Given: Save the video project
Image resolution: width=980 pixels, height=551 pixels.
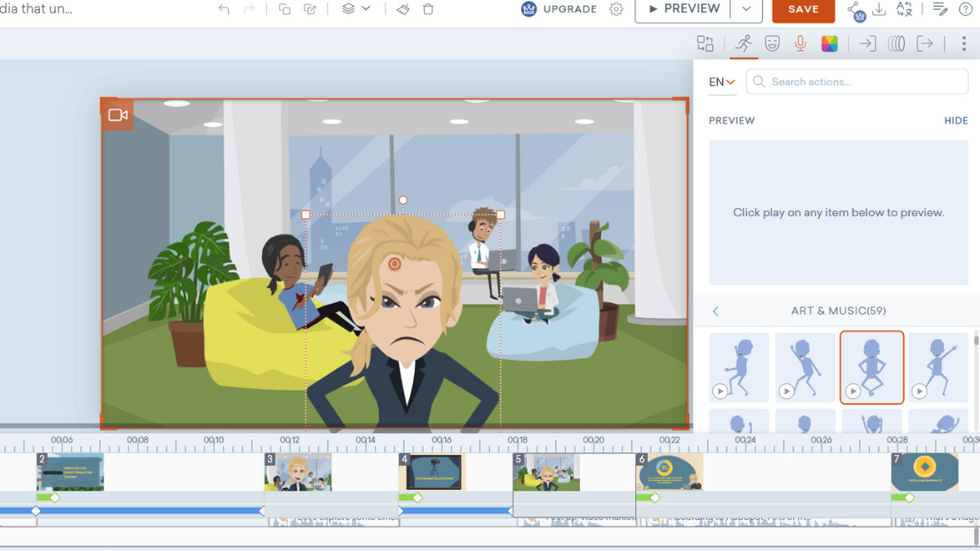Looking at the screenshot, I should tap(804, 9).
